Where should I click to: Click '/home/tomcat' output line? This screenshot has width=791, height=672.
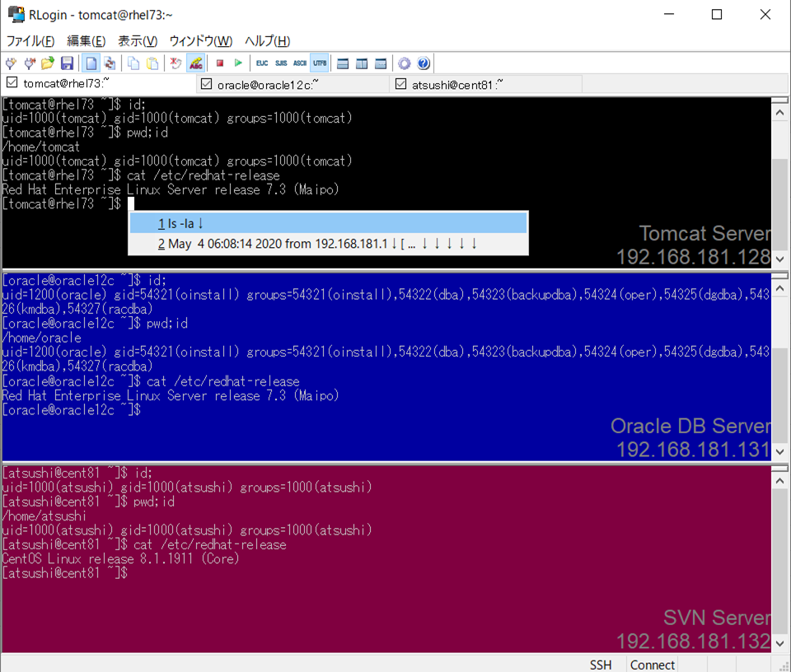point(41,147)
